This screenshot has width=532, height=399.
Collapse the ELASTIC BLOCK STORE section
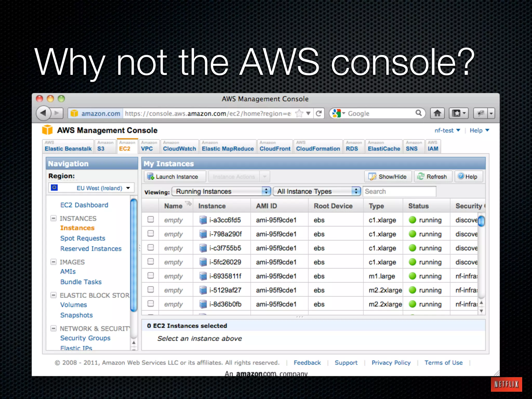(x=53, y=295)
